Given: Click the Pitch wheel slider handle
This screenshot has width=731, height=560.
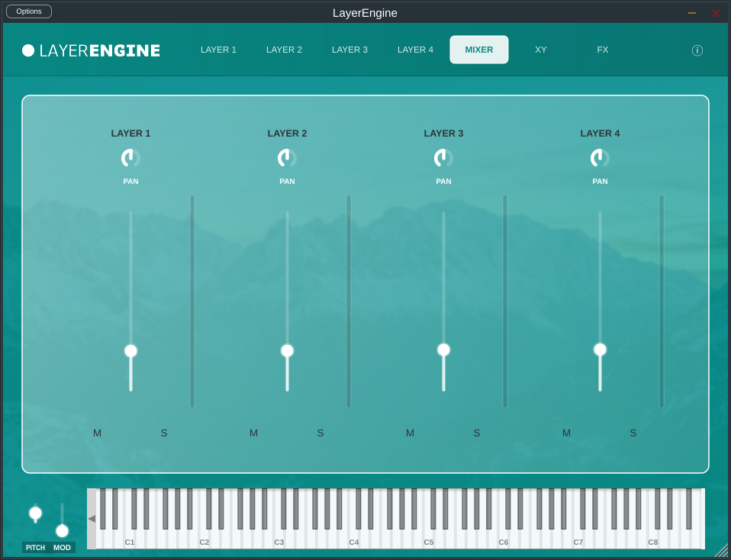Looking at the screenshot, I should tap(35, 513).
